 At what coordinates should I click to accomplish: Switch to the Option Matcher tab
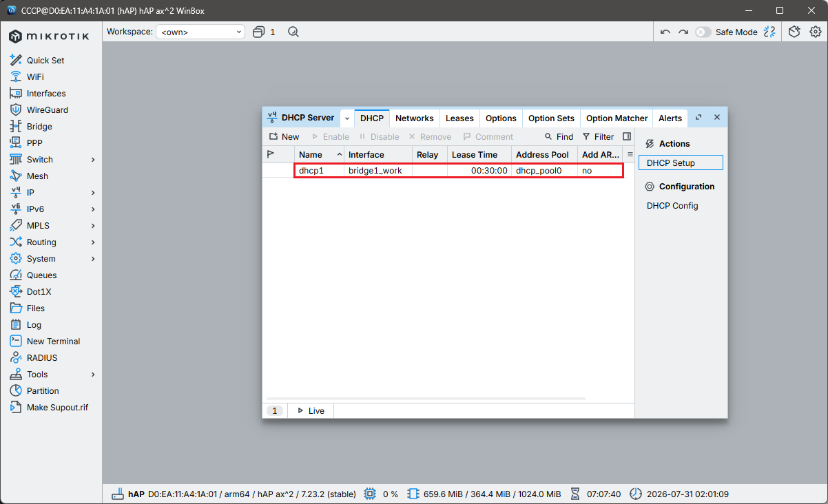(x=617, y=118)
